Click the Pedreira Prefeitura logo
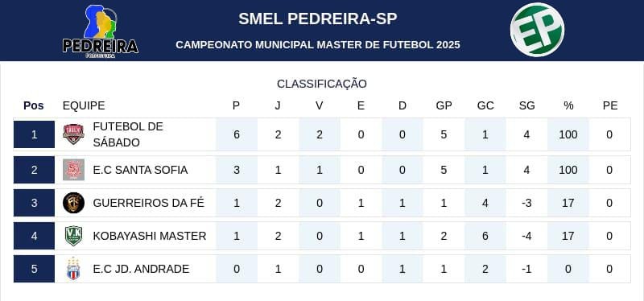 101,31
